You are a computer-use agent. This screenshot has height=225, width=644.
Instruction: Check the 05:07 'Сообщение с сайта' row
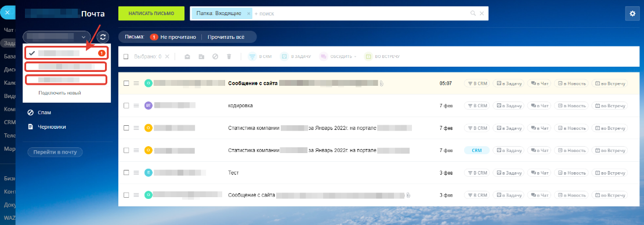[x=126, y=84]
